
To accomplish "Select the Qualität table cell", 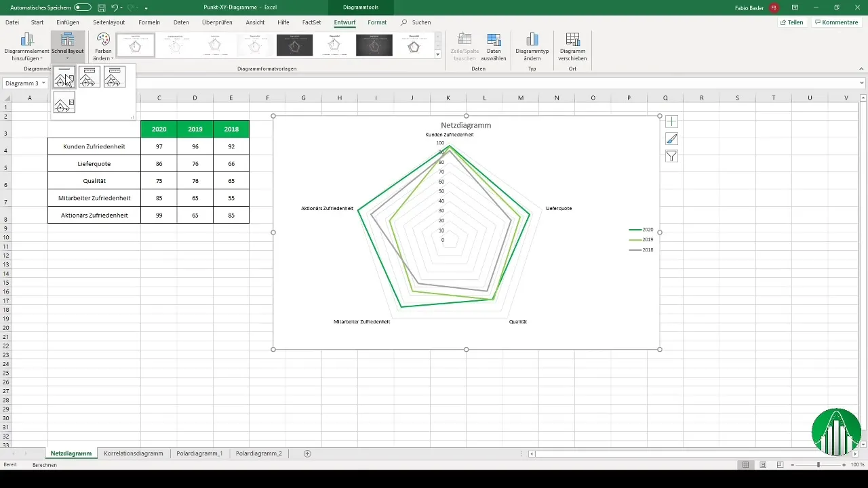I will coord(94,181).
